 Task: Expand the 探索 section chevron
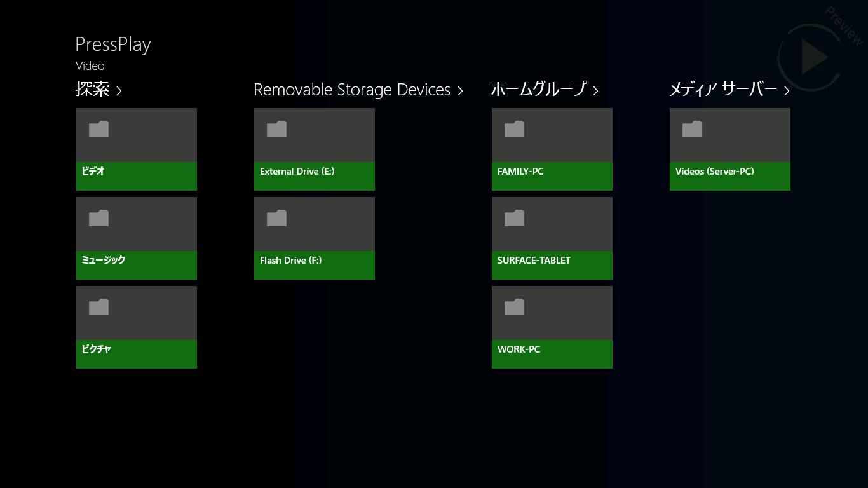pos(119,91)
